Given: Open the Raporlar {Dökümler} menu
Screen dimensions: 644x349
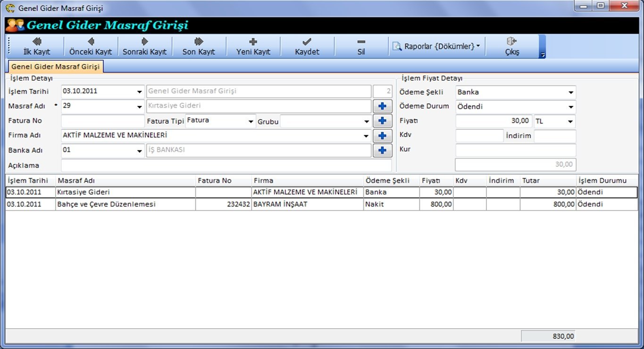Looking at the screenshot, I should [x=437, y=46].
